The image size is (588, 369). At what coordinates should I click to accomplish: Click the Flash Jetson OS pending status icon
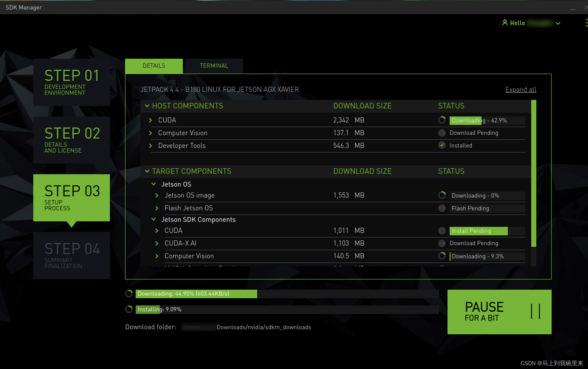point(442,208)
